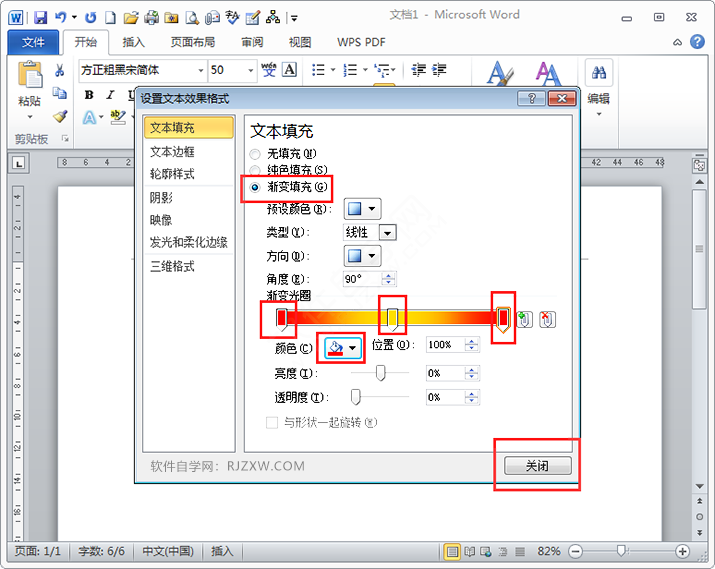
Task: Open the 文件 file tab
Action: point(33,42)
